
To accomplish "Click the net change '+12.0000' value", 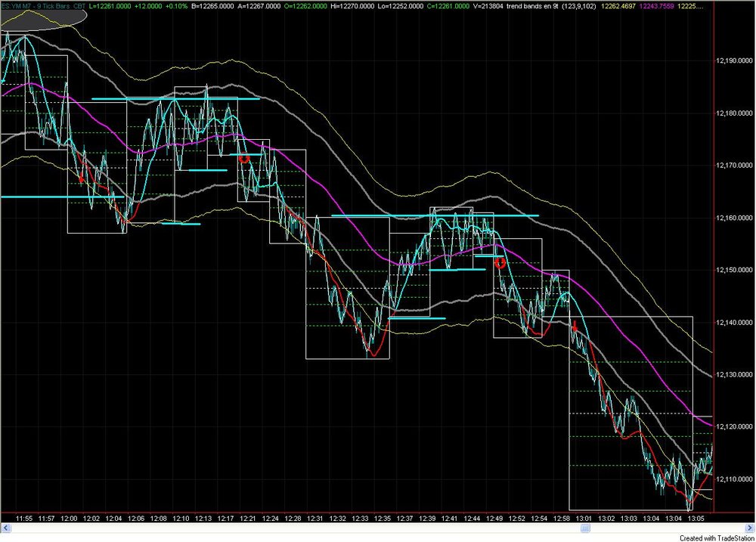I will click(x=147, y=6).
